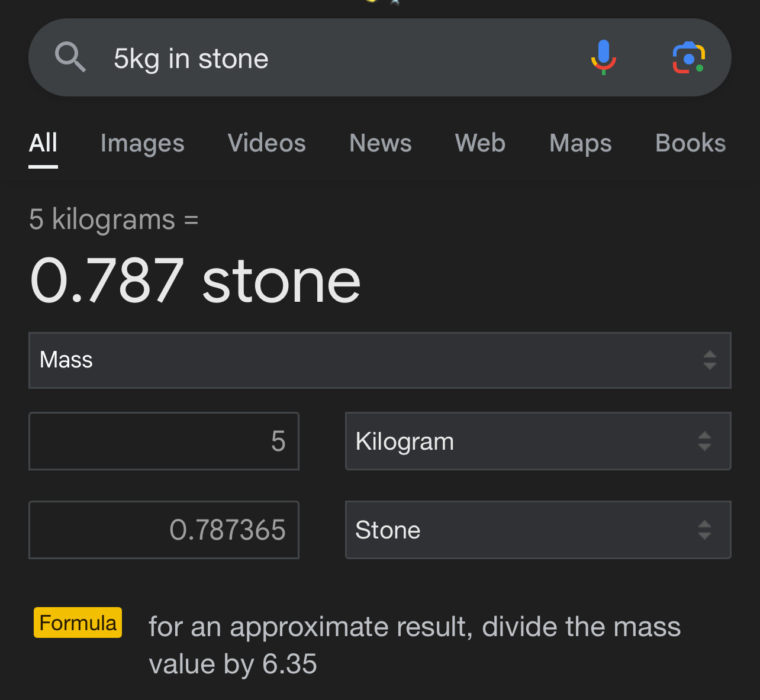Screen dimensions: 760x700
Task: Select the formula text 'divide the mass value by 6.35'
Action: [414, 646]
